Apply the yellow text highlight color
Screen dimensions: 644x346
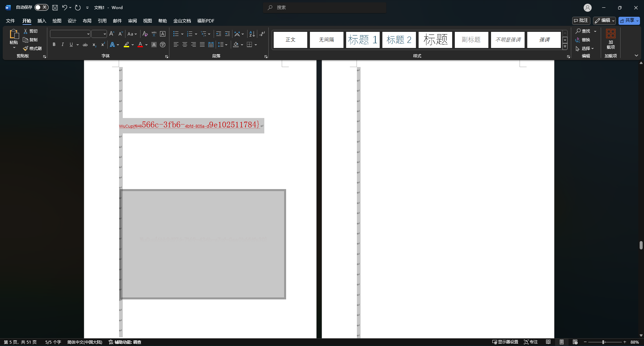click(x=126, y=45)
